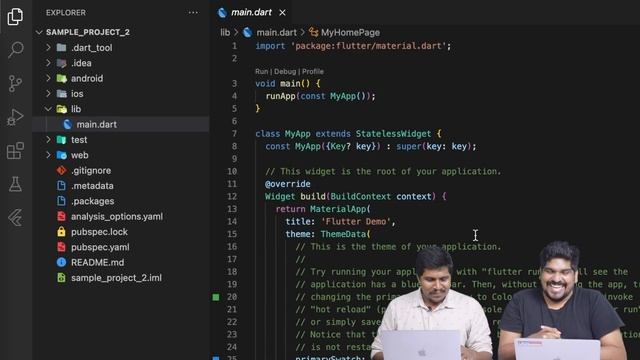This screenshot has height=360, width=640.
Task: Click the web folder icon
Action: point(62,155)
